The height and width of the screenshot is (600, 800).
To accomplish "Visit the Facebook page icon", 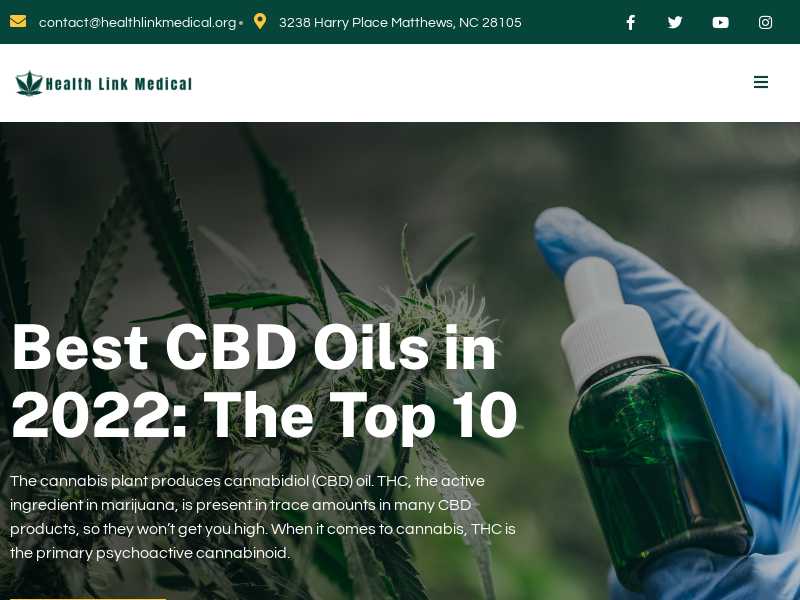I will [x=631, y=22].
